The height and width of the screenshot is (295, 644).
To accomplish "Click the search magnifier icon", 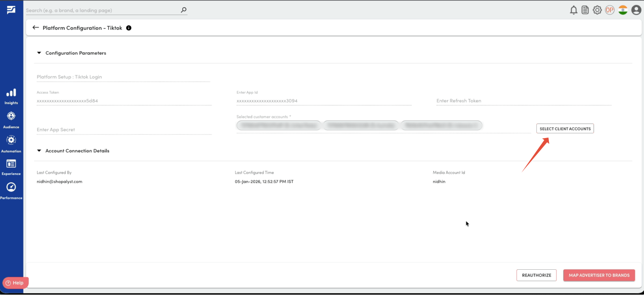I will pos(184,10).
